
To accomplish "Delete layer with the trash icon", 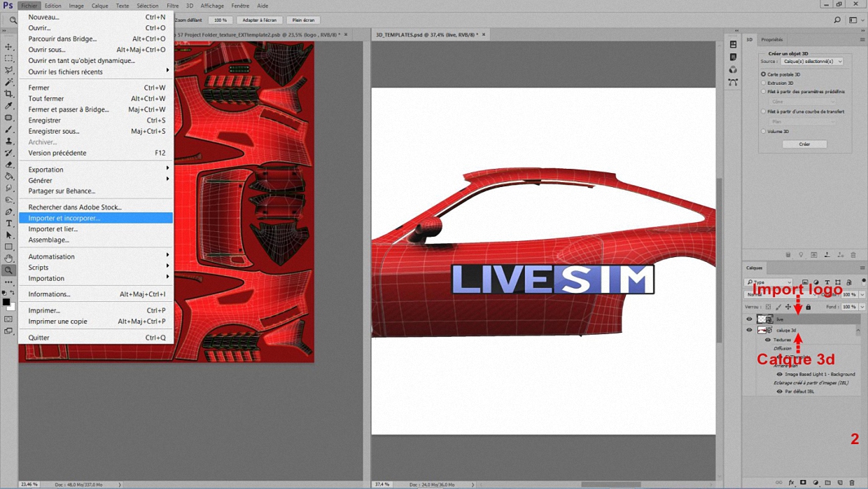I will pos(852,483).
